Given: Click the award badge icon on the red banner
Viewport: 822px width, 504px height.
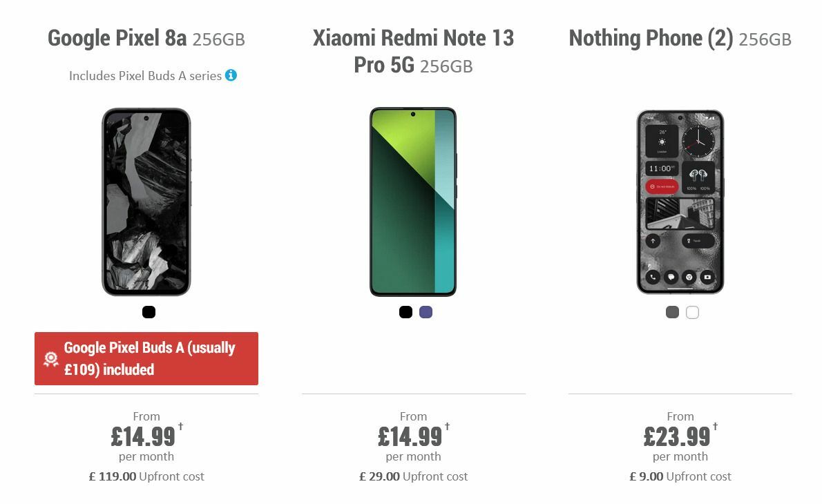Looking at the screenshot, I should click(x=50, y=358).
